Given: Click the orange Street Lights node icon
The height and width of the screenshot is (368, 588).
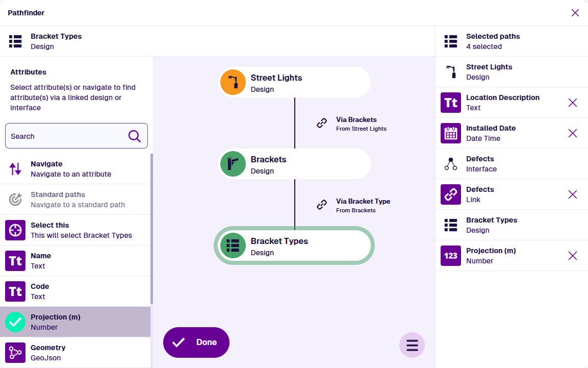Looking at the screenshot, I should click(x=233, y=82).
